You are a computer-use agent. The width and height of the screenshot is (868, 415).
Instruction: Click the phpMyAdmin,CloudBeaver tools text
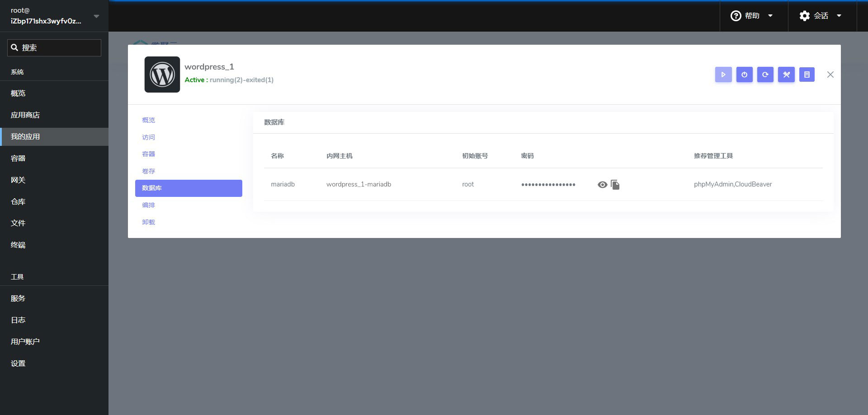tap(733, 184)
